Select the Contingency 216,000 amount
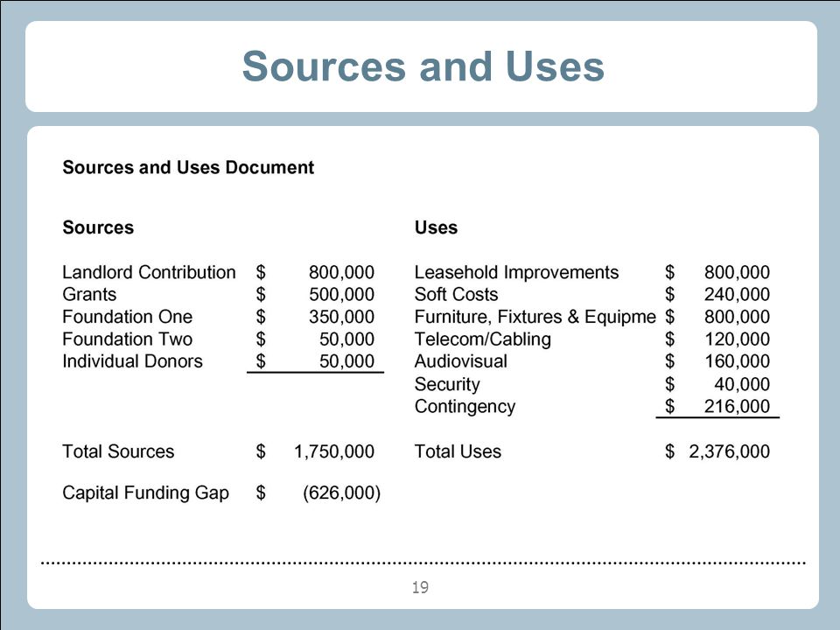840x630 pixels. (x=737, y=406)
